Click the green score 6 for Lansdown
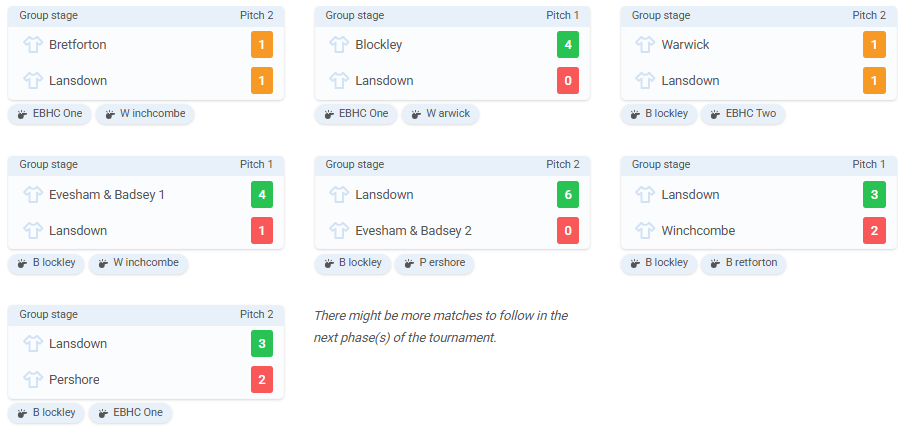 click(x=568, y=195)
